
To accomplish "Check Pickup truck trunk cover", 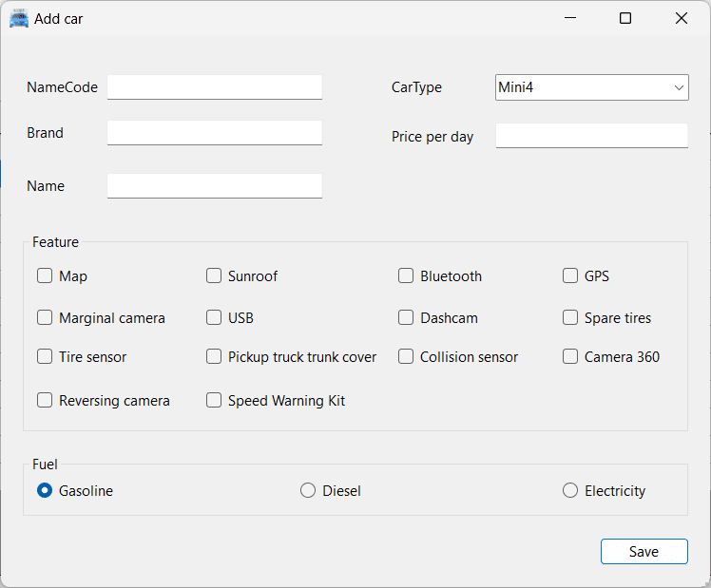I will (x=214, y=357).
